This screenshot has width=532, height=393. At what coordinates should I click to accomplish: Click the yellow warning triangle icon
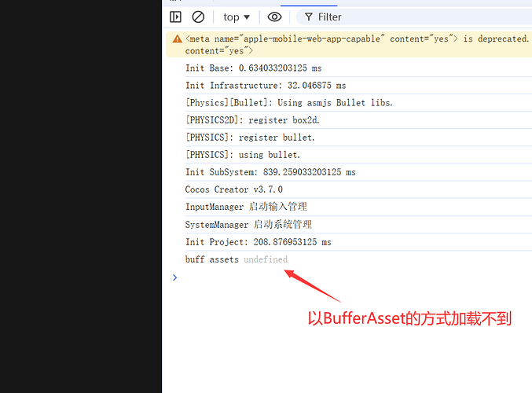point(177,39)
